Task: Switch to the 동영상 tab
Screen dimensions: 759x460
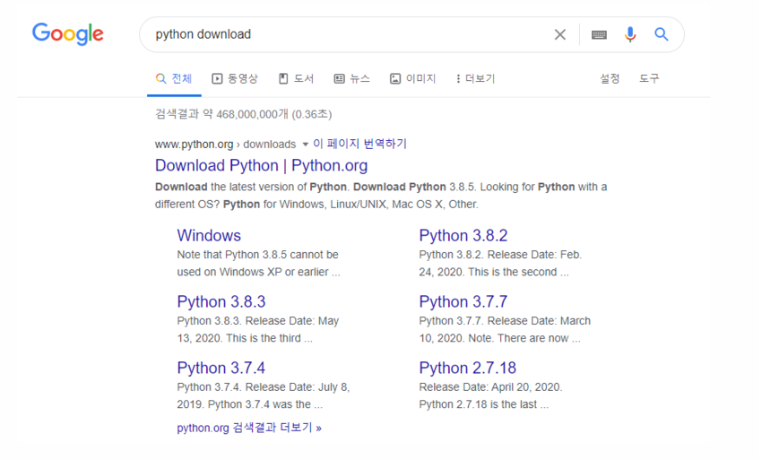Action: tap(235, 78)
